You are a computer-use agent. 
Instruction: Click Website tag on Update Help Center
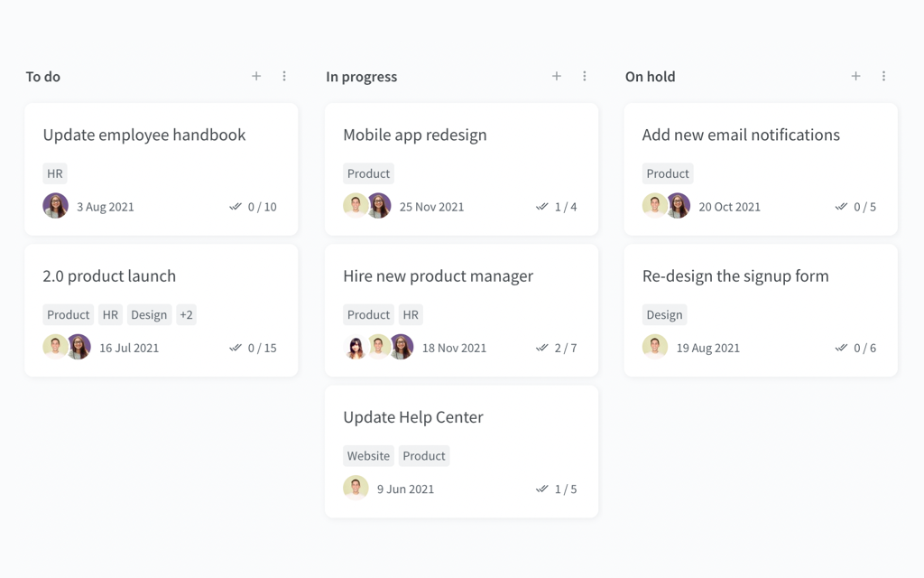(x=368, y=456)
